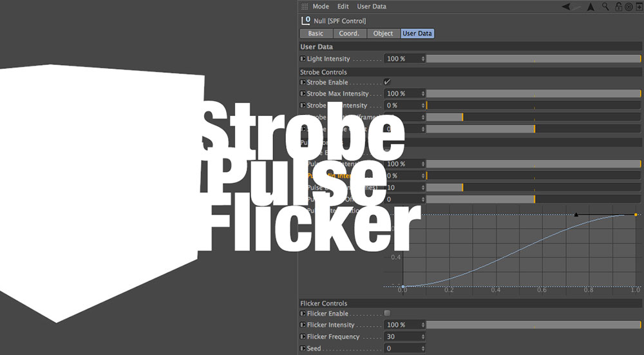Select spline start point at 0.0
The width and height of the screenshot is (644, 355).
403,286
